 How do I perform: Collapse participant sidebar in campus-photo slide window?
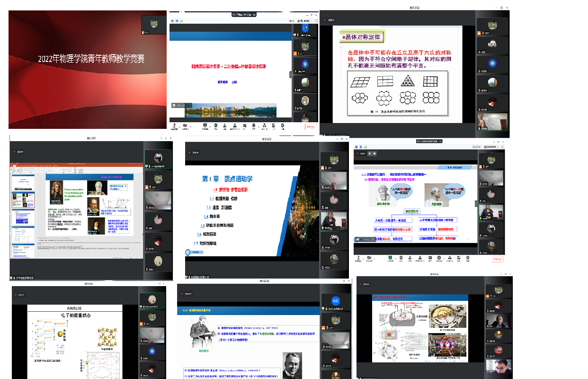point(291,74)
